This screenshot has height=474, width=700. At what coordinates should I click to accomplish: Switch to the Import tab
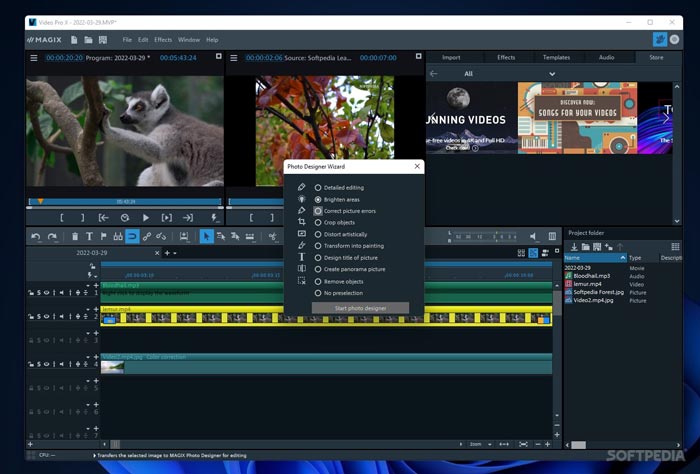point(451,58)
